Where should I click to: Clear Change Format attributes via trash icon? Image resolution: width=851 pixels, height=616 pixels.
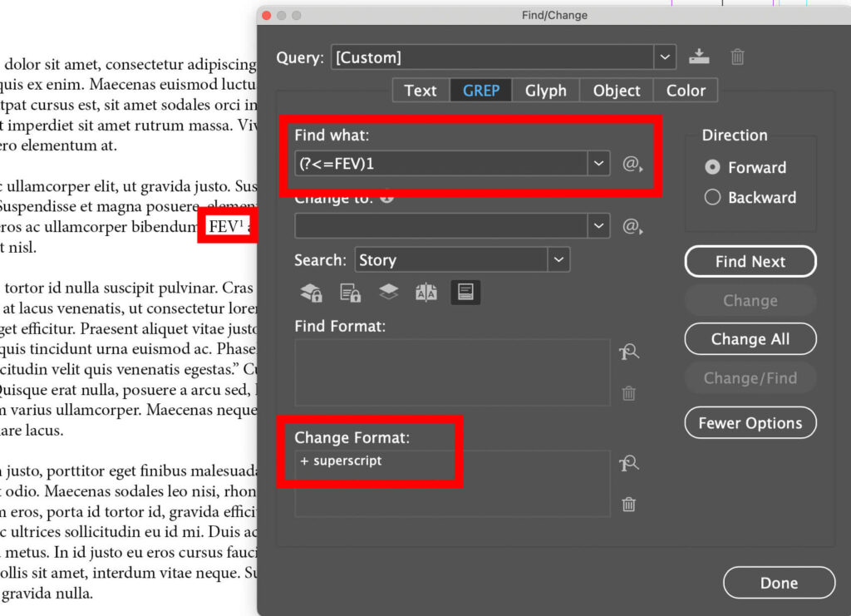click(x=629, y=505)
